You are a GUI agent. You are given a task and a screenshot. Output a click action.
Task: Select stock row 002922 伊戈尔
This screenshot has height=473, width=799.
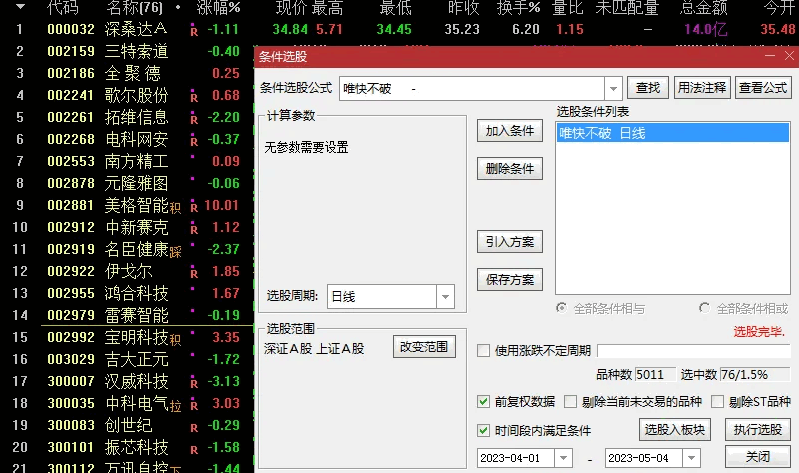pos(127,271)
